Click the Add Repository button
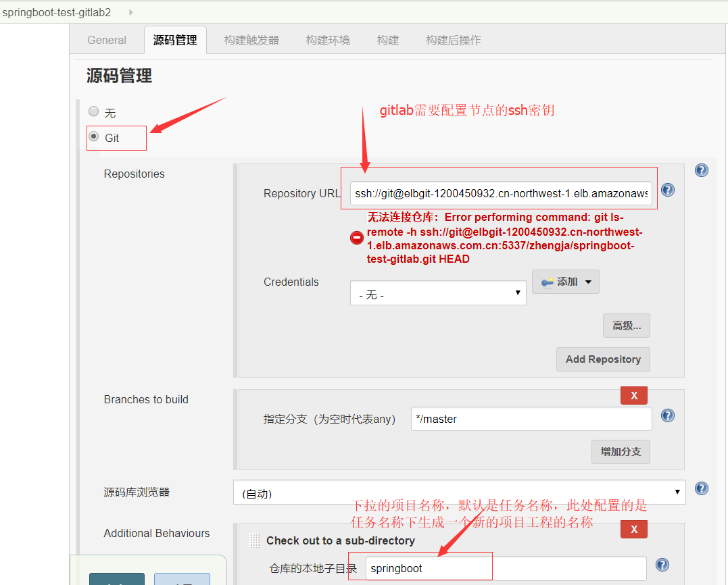 603,359
